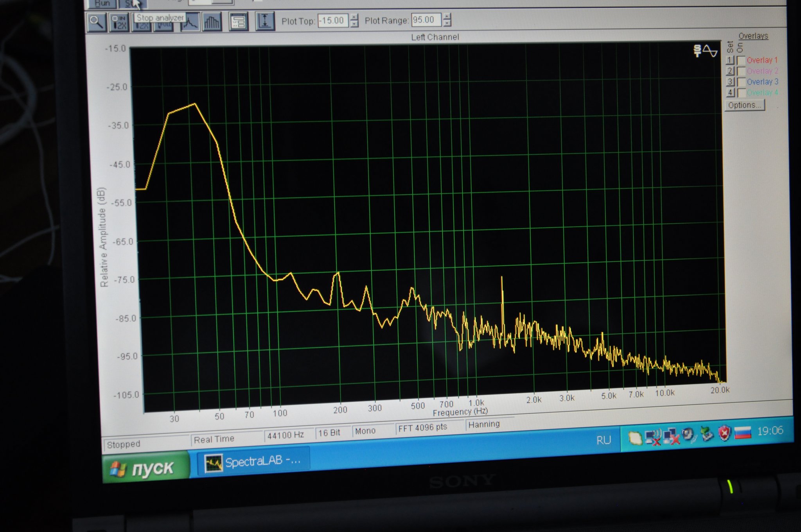801x532 pixels.
Task: Click Set button 2 for Overlay 2
Action: [730, 71]
